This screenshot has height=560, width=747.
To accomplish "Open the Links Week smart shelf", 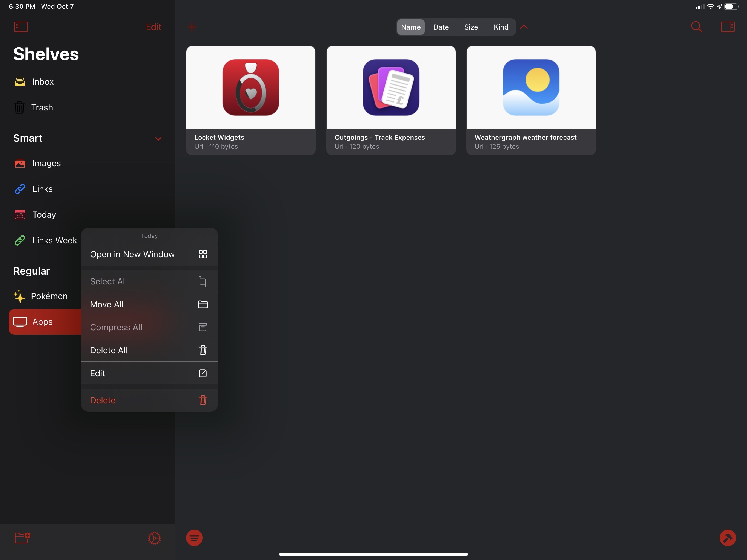I will (x=45, y=240).
